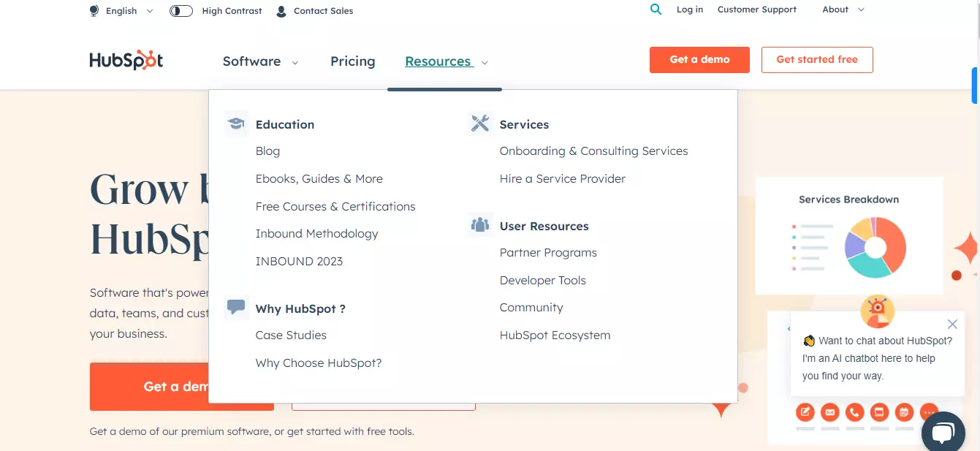The height and width of the screenshot is (451, 980).
Task: Select Hire a Service Provider
Action: point(563,178)
